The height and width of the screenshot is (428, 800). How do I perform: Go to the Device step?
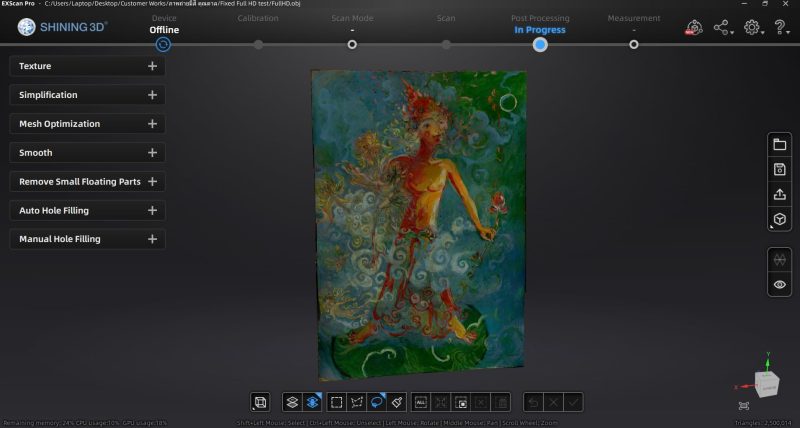point(164,18)
